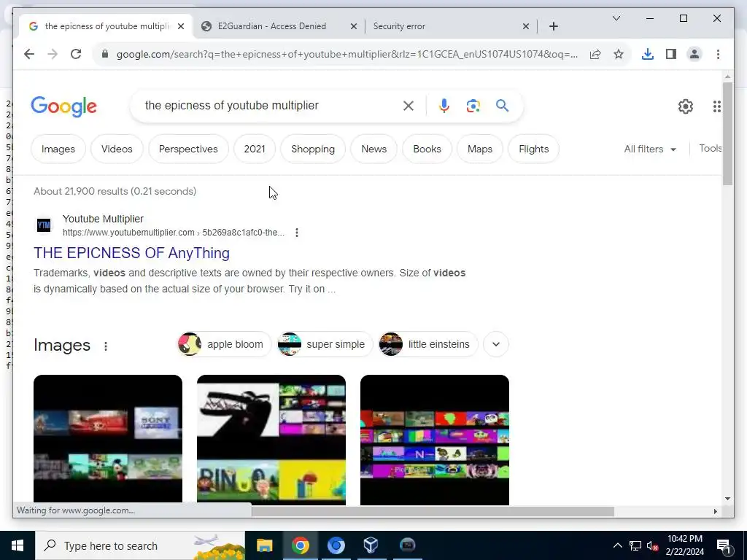Screen dimensions: 747x560
Task: Click the Youtube Multiplier YTM favicon
Action: click(x=44, y=225)
